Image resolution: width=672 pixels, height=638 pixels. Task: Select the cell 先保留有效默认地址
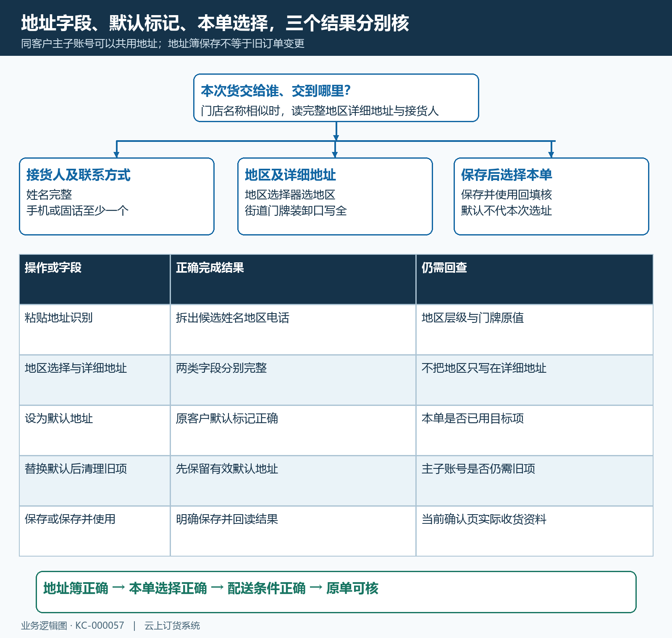tap(293, 481)
